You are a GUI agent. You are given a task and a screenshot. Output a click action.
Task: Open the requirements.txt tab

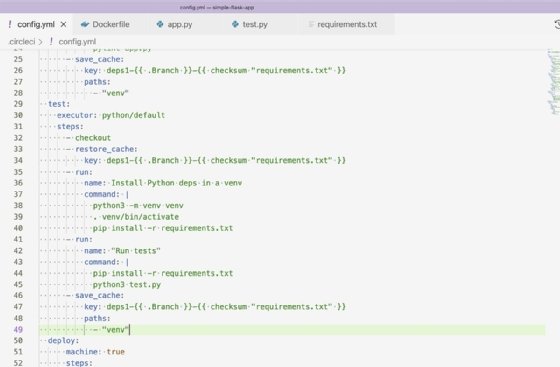(x=347, y=24)
